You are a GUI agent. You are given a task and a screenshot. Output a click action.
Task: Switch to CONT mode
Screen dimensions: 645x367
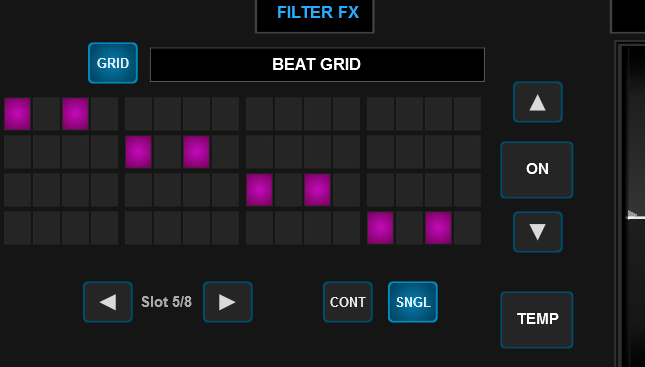(x=348, y=302)
